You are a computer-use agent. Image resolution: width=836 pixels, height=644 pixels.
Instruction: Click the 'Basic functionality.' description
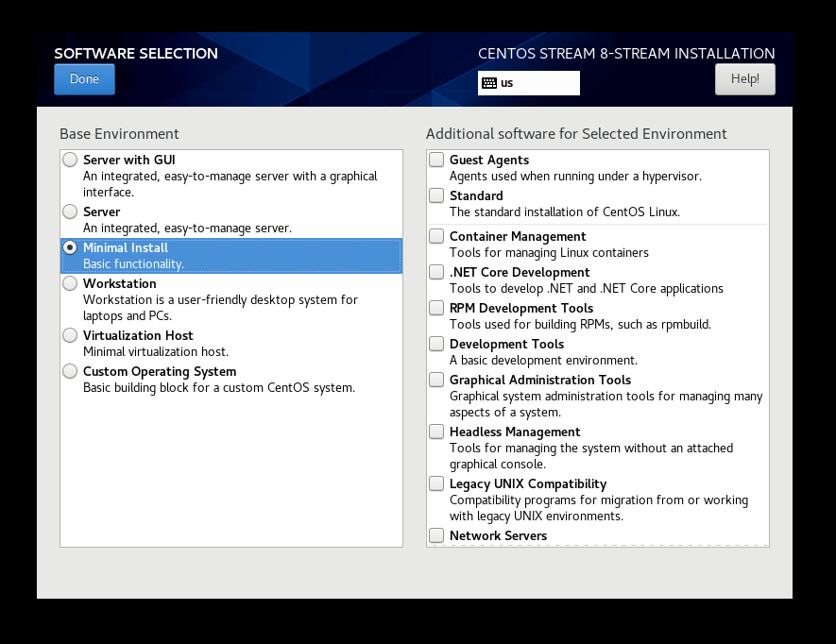click(x=133, y=263)
